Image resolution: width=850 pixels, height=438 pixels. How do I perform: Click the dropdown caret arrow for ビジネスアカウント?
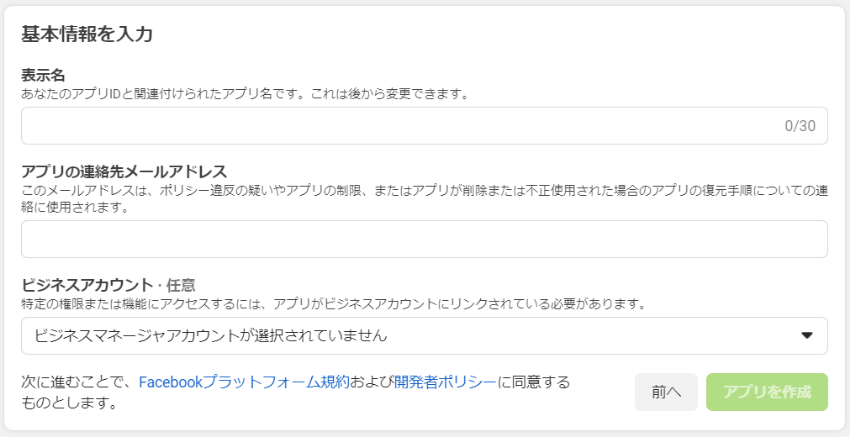pyautogui.click(x=807, y=336)
